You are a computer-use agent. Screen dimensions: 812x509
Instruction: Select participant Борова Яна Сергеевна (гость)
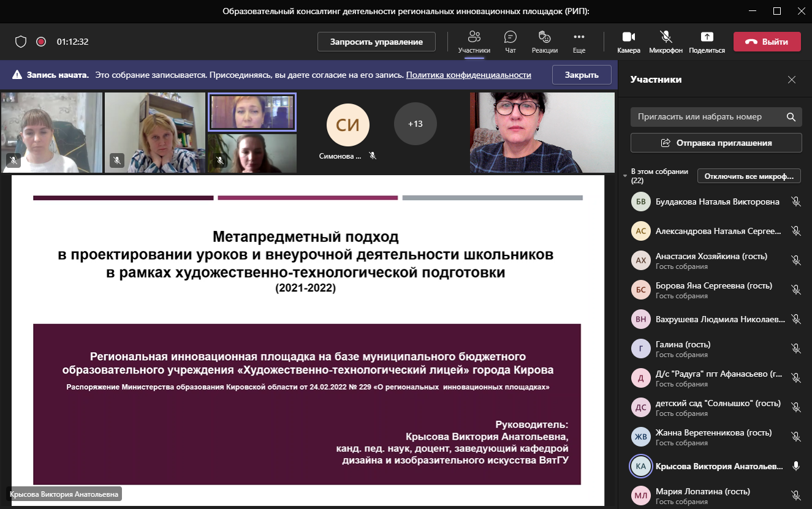(716, 290)
